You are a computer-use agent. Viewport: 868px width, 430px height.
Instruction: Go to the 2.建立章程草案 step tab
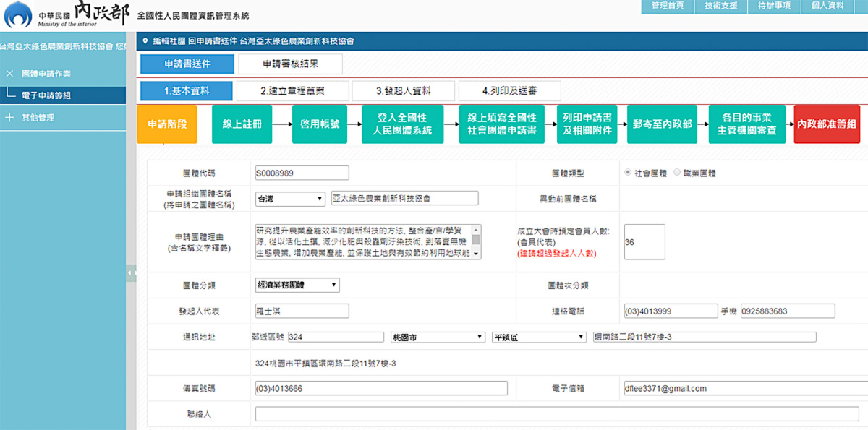click(292, 91)
